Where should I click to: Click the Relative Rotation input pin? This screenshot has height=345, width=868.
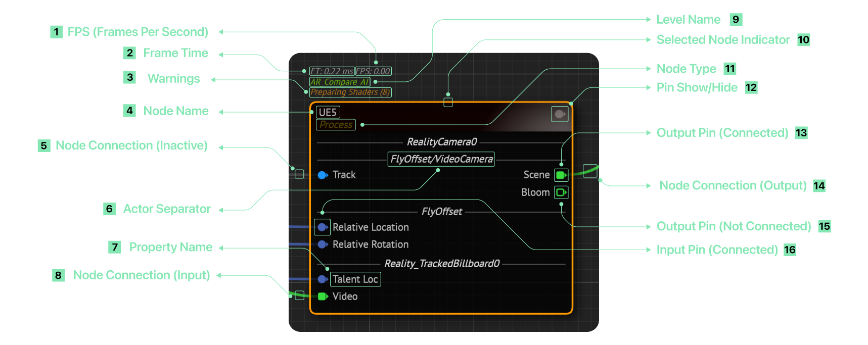point(323,244)
